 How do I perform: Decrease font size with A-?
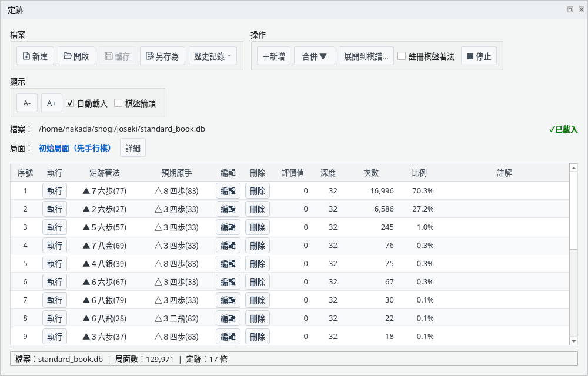(27, 103)
